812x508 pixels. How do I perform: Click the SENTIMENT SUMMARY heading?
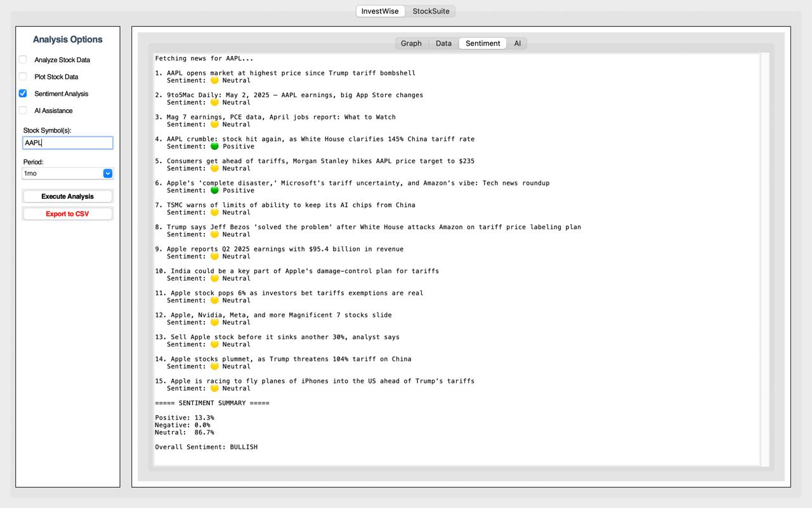click(x=212, y=403)
